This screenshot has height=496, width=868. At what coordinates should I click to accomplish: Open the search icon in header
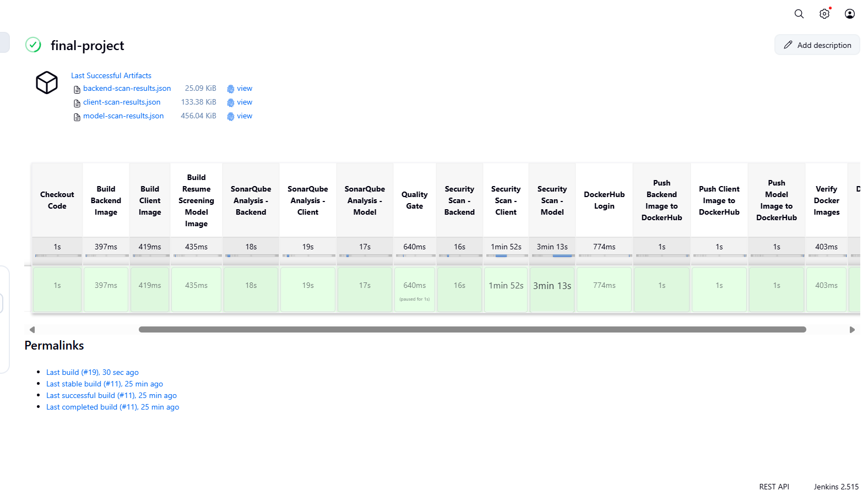click(799, 14)
